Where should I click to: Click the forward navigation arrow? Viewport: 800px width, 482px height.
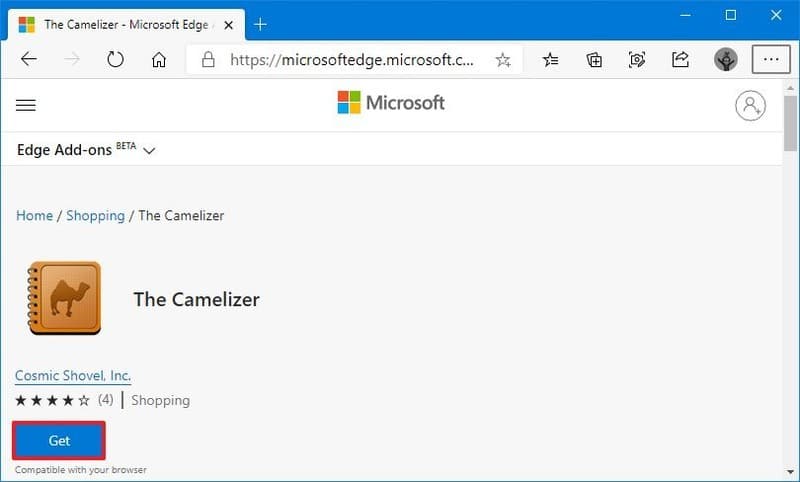coord(72,60)
